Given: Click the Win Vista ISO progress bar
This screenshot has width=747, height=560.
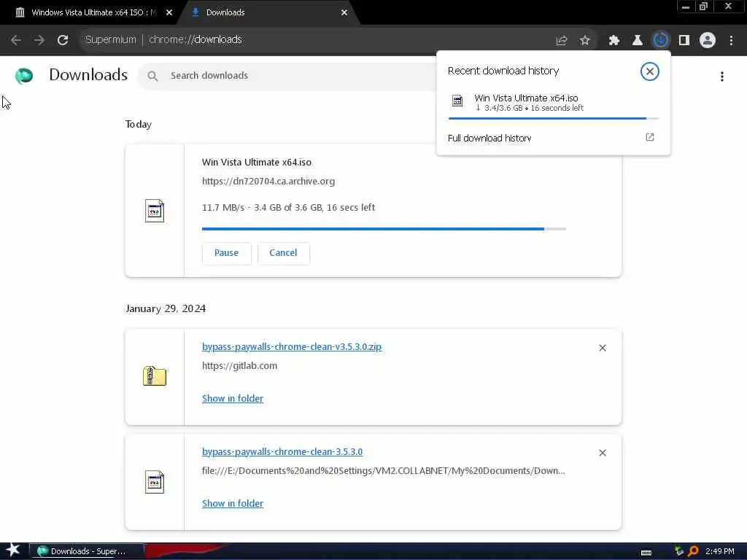Looking at the screenshot, I should coord(384,229).
